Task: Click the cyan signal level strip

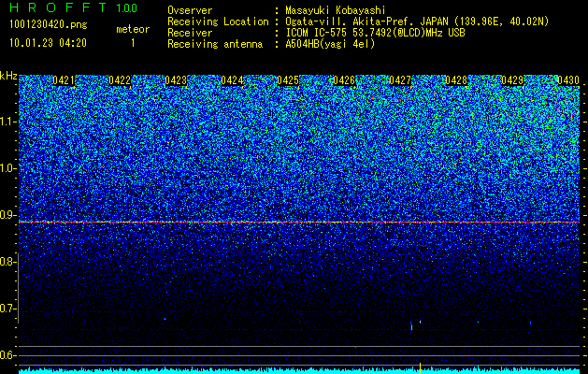Action: pos(299,371)
